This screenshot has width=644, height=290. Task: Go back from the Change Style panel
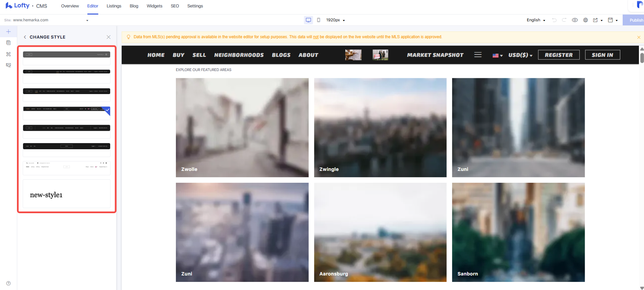(x=25, y=37)
